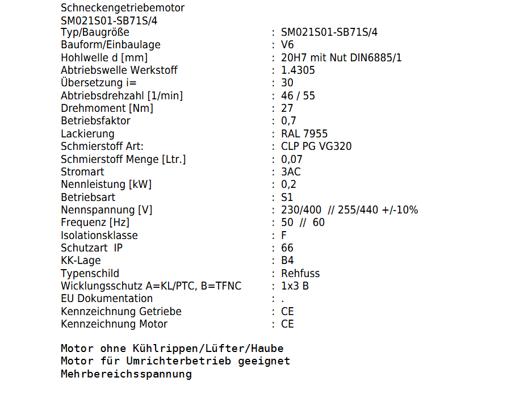
Task: Click the Schmierstoff Menge [Ltr.] label
Action: 123,159
